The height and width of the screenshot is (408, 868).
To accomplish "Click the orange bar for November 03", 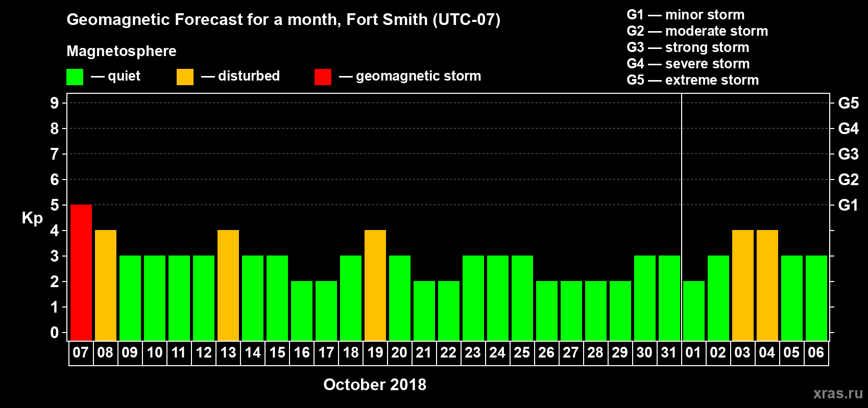I will (x=743, y=285).
